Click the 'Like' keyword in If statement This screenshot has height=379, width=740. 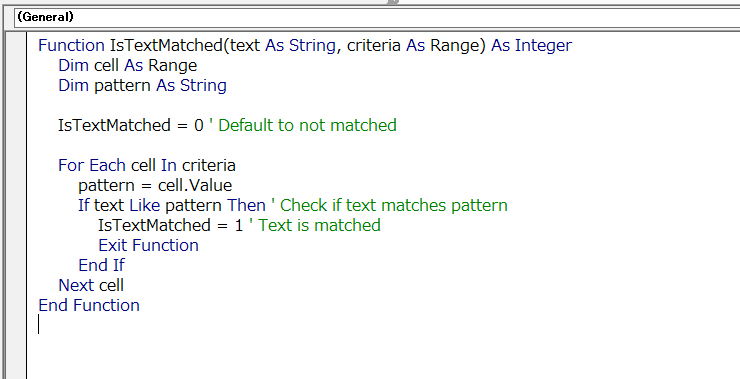[145, 205]
